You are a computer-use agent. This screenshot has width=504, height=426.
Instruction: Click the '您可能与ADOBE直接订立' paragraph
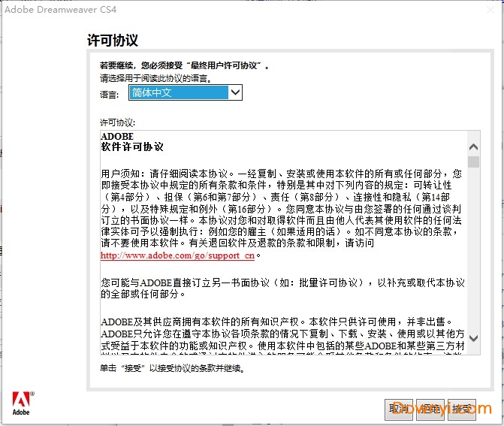pyautogui.click(x=282, y=288)
